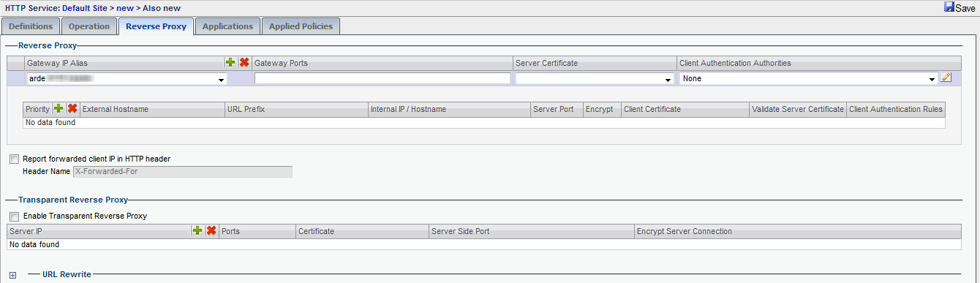Click Client Authentication Rules column header

896,109
